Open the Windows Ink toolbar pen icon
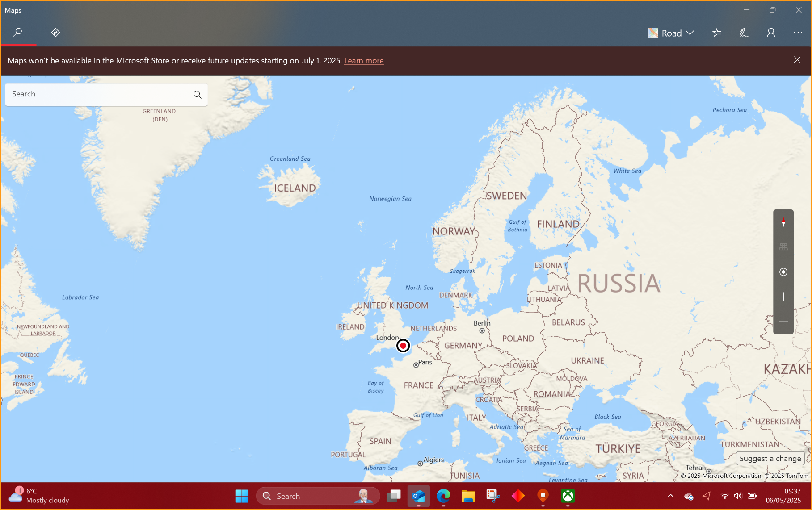This screenshot has width=812, height=510. (744, 33)
